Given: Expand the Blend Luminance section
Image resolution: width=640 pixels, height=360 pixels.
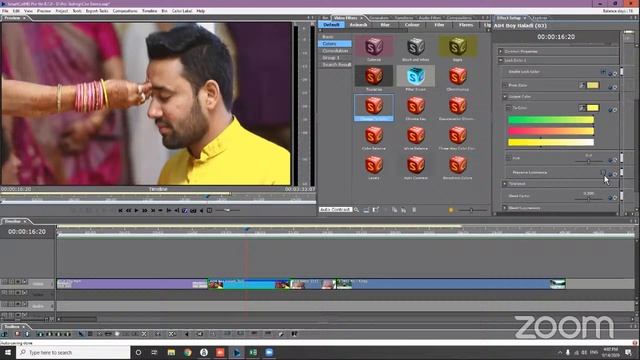Looking at the screenshot, I should click(x=505, y=208).
